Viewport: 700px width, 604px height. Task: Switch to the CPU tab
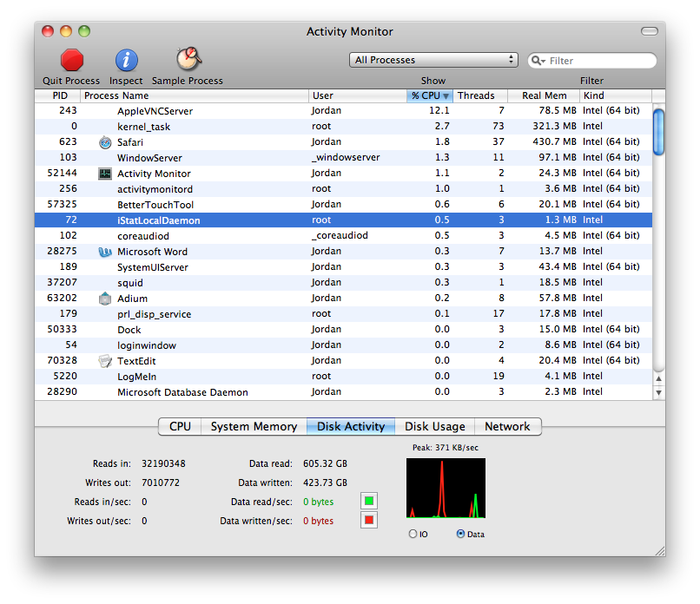click(x=180, y=426)
